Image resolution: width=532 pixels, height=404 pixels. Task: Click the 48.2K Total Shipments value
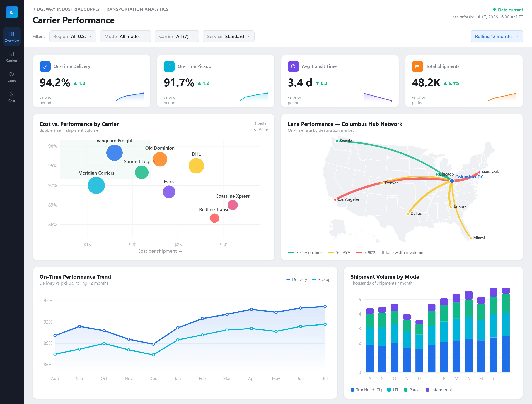(x=426, y=83)
